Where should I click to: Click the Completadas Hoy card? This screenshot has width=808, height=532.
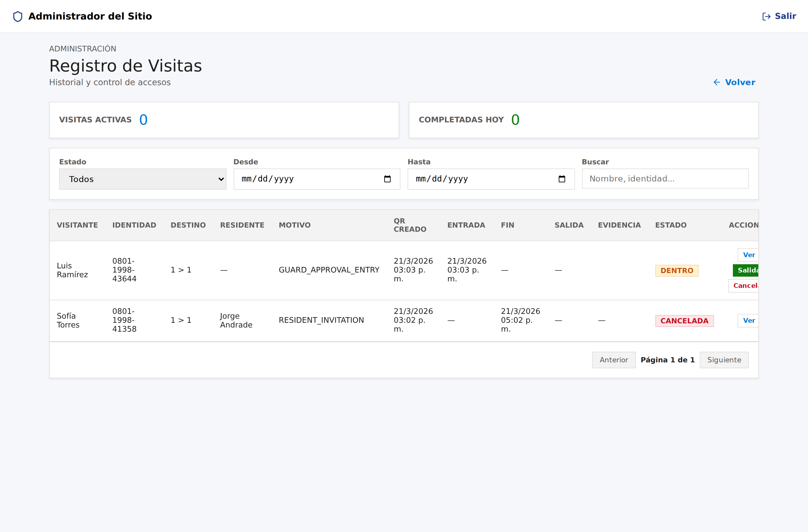584,120
